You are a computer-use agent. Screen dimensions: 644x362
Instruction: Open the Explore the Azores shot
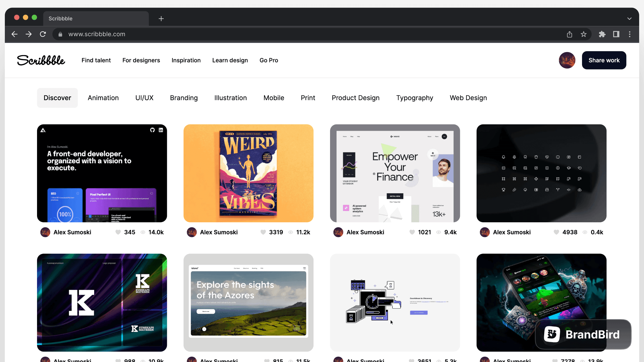[248, 303]
